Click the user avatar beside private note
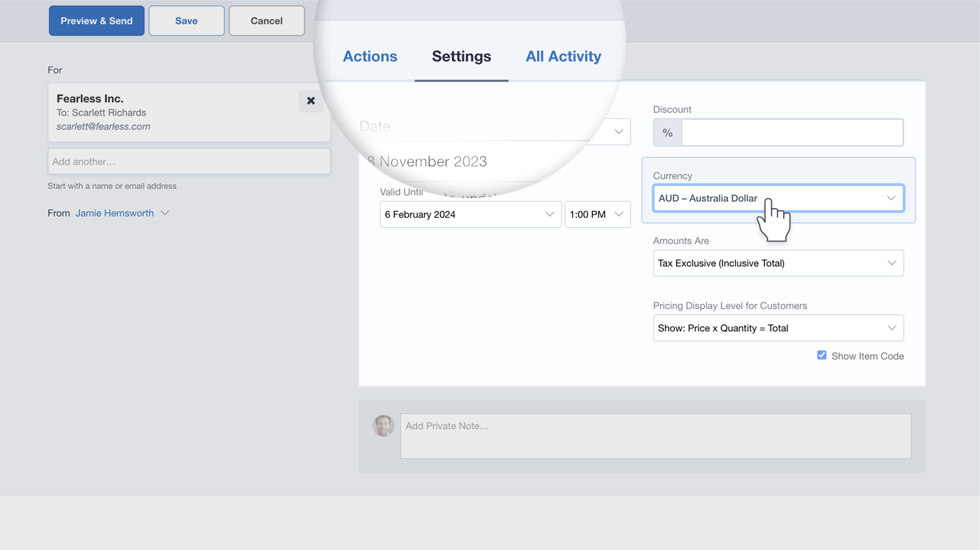The height and width of the screenshot is (550, 980). [384, 425]
